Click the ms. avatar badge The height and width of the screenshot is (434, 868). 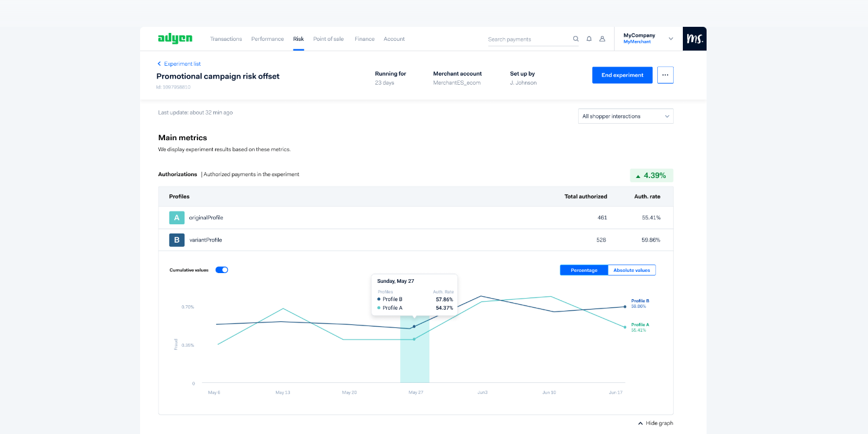pos(694,38)
